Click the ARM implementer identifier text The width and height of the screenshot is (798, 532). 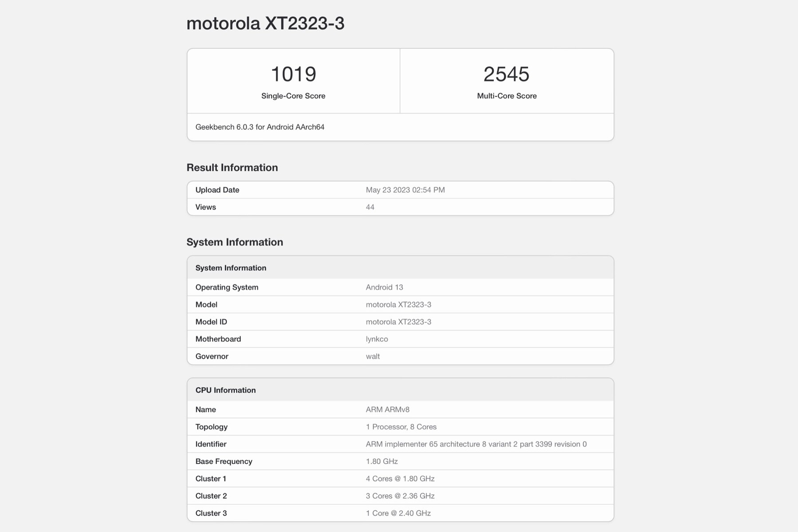[476, 444]
